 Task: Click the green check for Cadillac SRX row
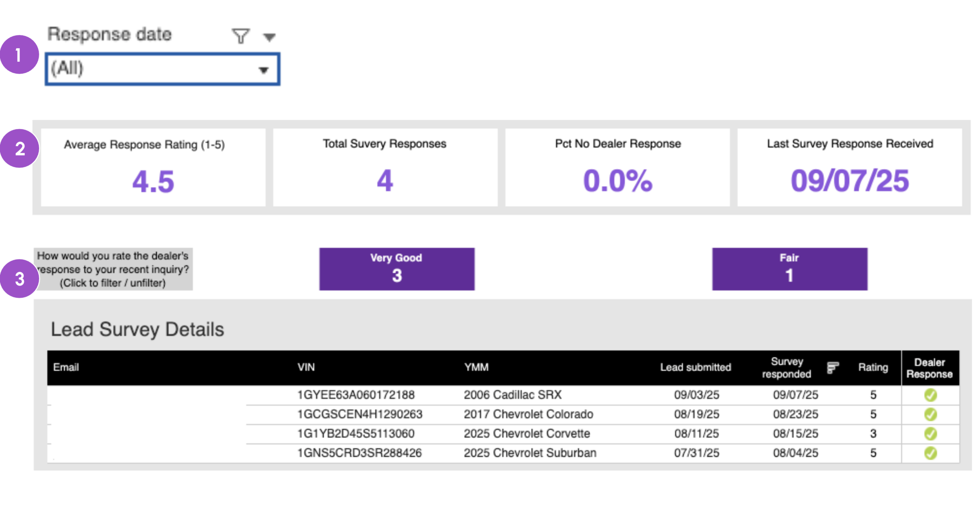coord(930,395)
